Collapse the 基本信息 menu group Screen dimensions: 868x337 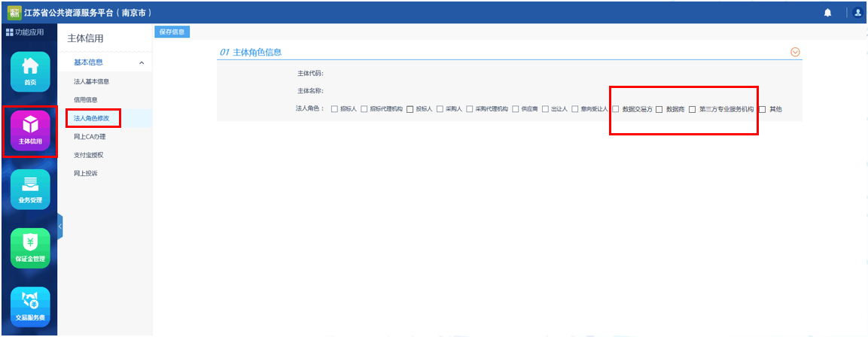click(x=142, y=62)
